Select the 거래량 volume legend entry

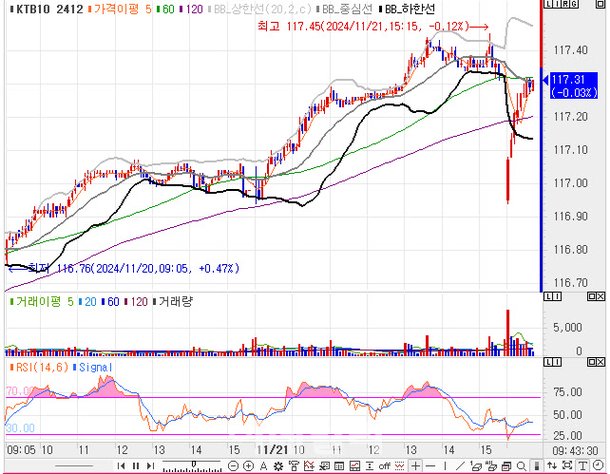point(173,302)
